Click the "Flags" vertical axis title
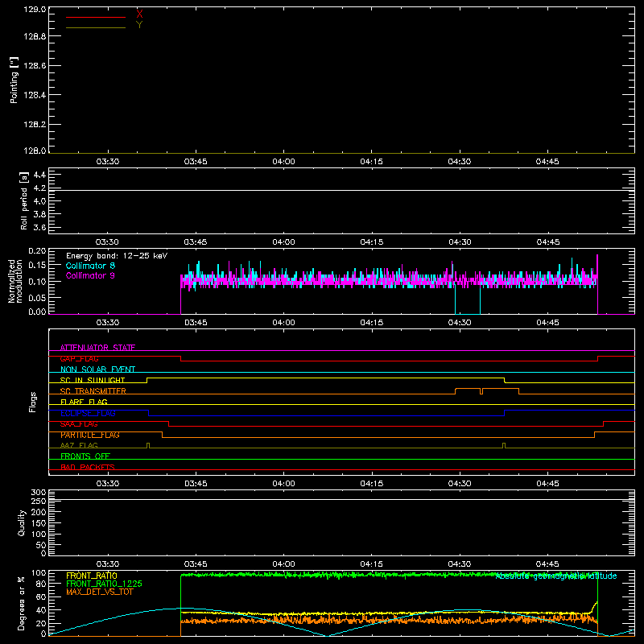 pos(33,402)
